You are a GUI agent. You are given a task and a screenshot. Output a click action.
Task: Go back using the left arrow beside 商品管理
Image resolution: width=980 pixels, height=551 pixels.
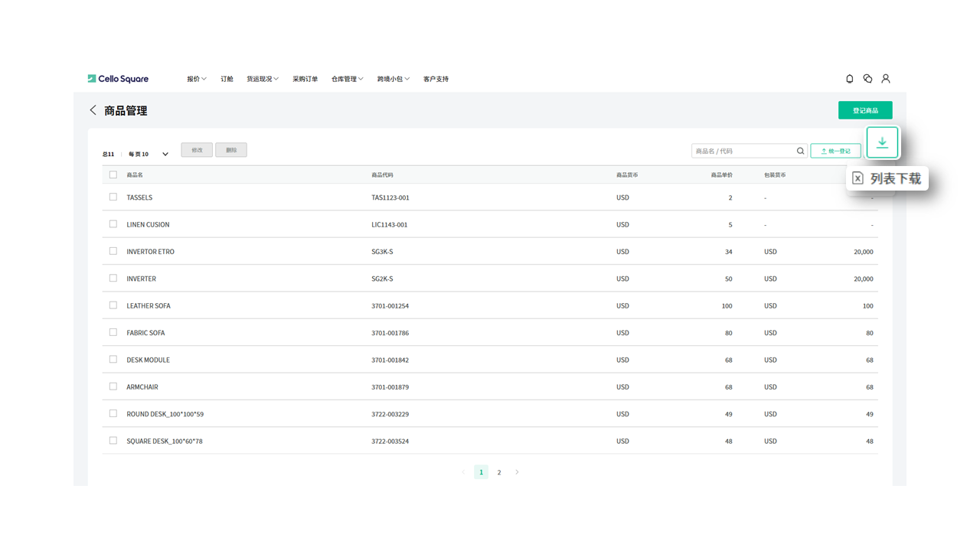coord(93,110)
